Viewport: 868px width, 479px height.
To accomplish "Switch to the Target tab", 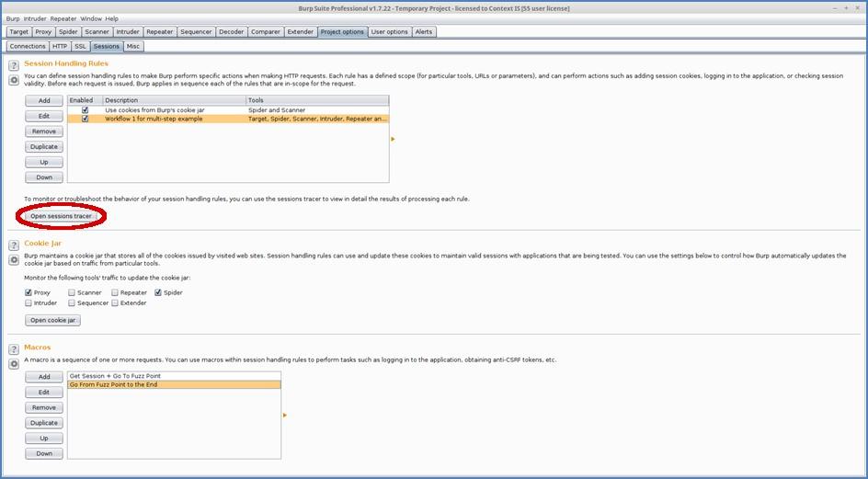I will point(18,31).
